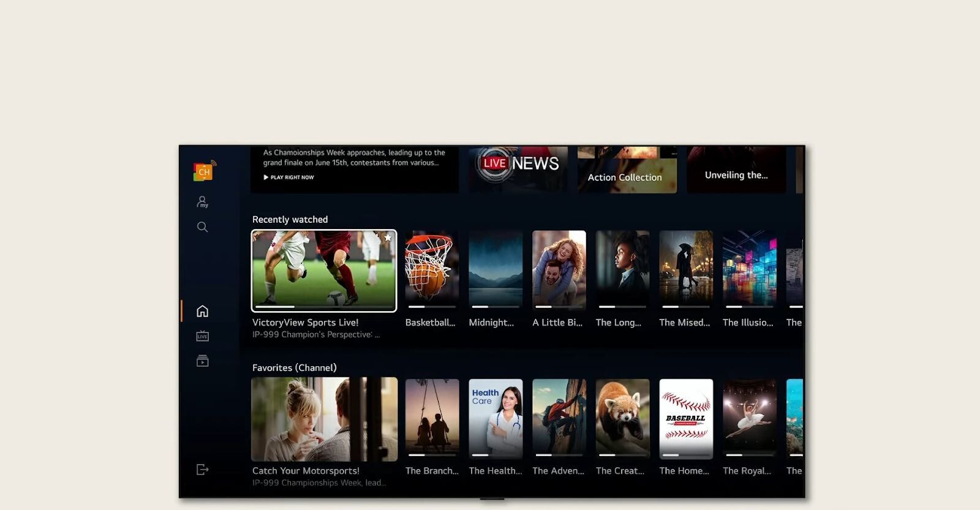980x510 pixels.
Task: Toggle favorite star on VictoryView Sports thumbnail
Action: 388,238
